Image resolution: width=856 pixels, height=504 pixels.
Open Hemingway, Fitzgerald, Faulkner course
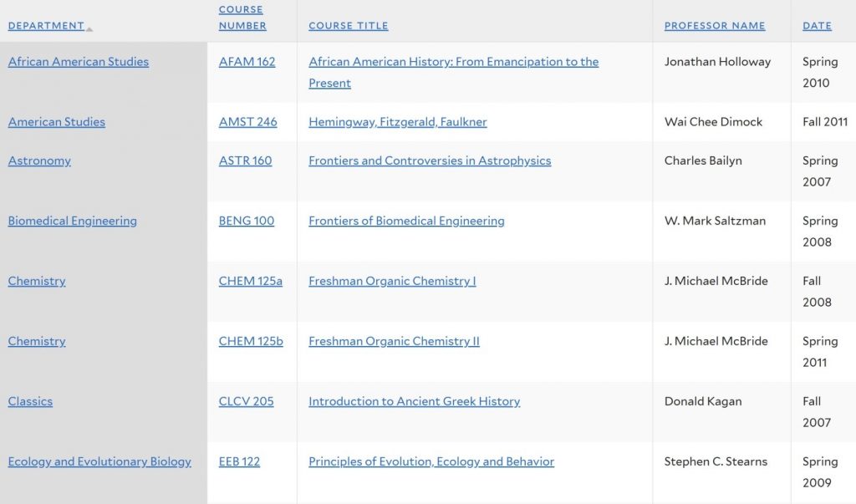click(397, 122)
